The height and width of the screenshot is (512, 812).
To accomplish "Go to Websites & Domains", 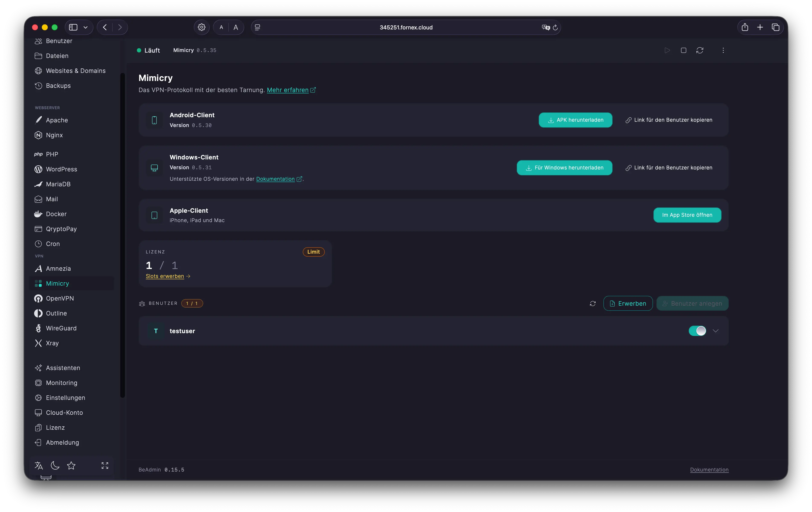I will pos(71,71).
